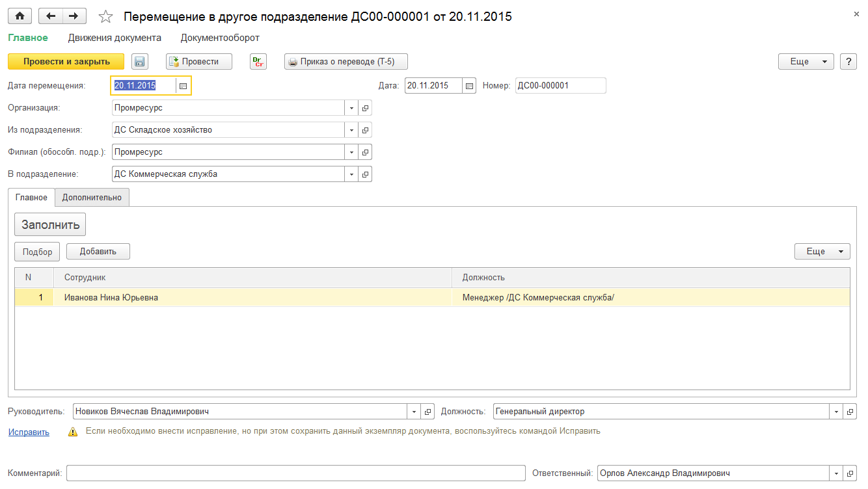868x489 pixels.
Task: Expand the Должность dropdown at bottom
Action: (x=836, y=412)
